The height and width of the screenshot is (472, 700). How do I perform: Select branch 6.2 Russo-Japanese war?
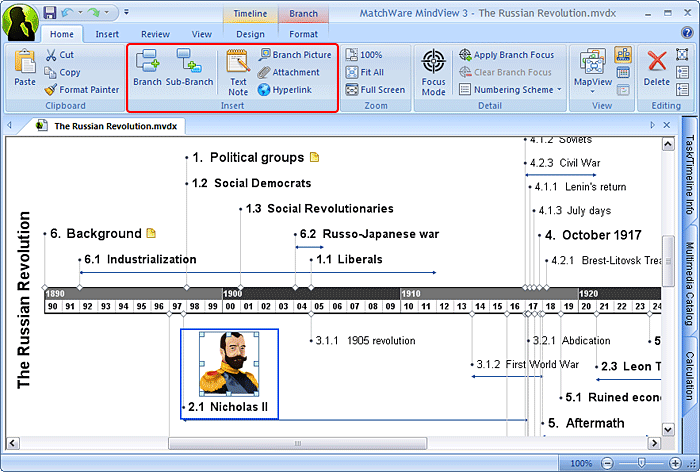(x=369, y=234)
